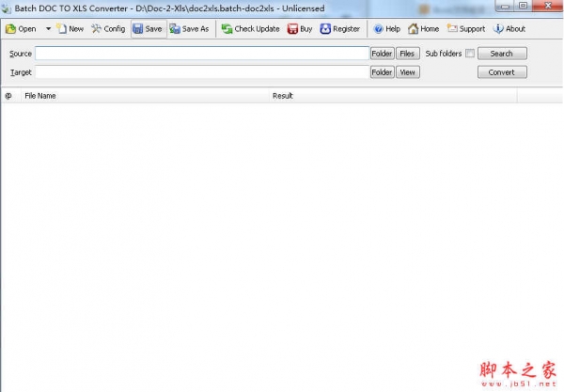Screen dimensions: 564x392
Task: Go to the Home page
Action: pyautogui.click(x=423, y=29)
